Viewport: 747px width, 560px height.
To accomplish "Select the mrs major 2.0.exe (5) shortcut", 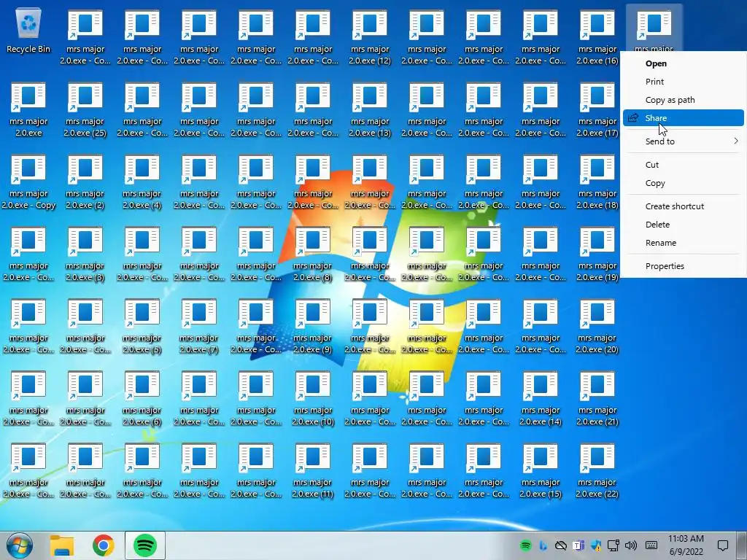I will 142,327.
